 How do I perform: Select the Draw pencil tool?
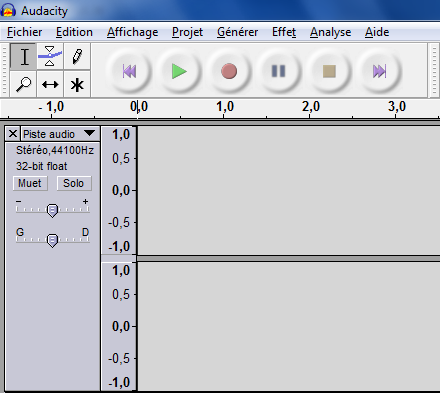click(x=77, y=56)
